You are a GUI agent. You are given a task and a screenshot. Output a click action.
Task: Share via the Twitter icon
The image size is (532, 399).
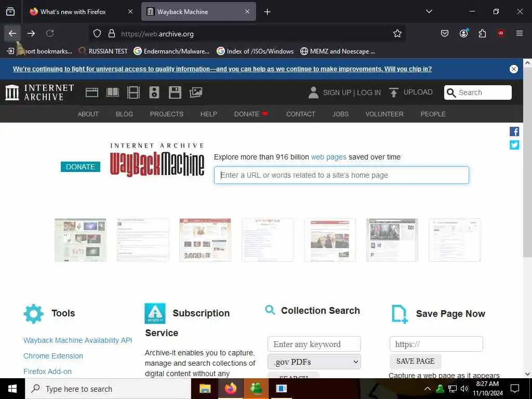tap(514, 145)
